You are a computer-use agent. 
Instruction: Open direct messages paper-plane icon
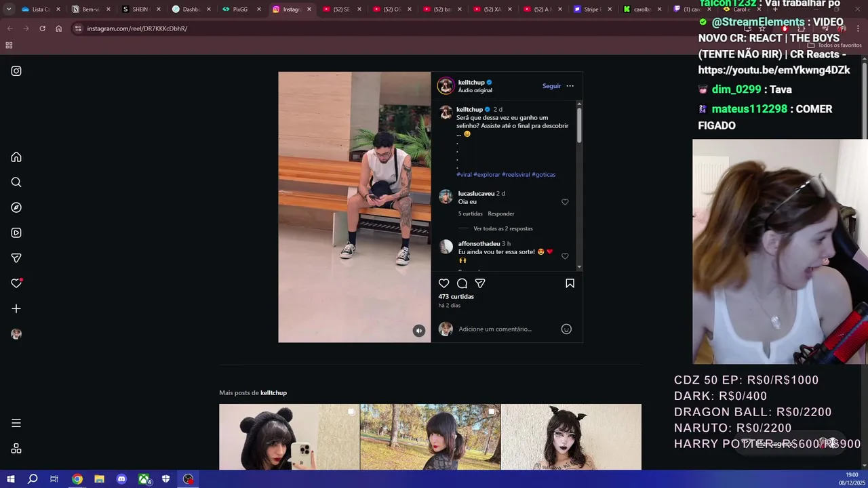tap(16, 258)
